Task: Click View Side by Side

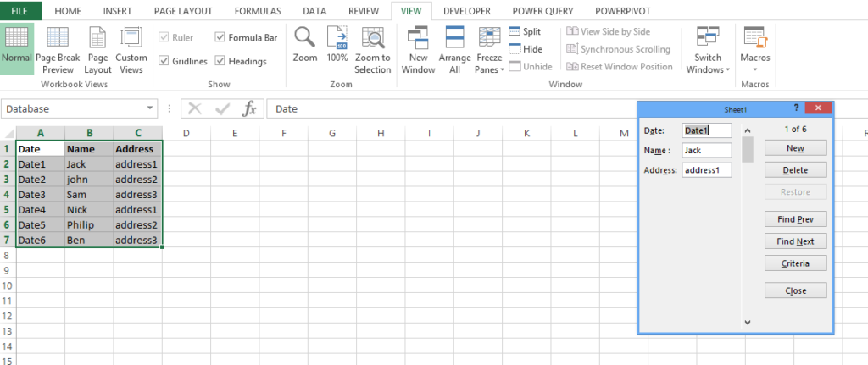Action: [x=609, y=31]
